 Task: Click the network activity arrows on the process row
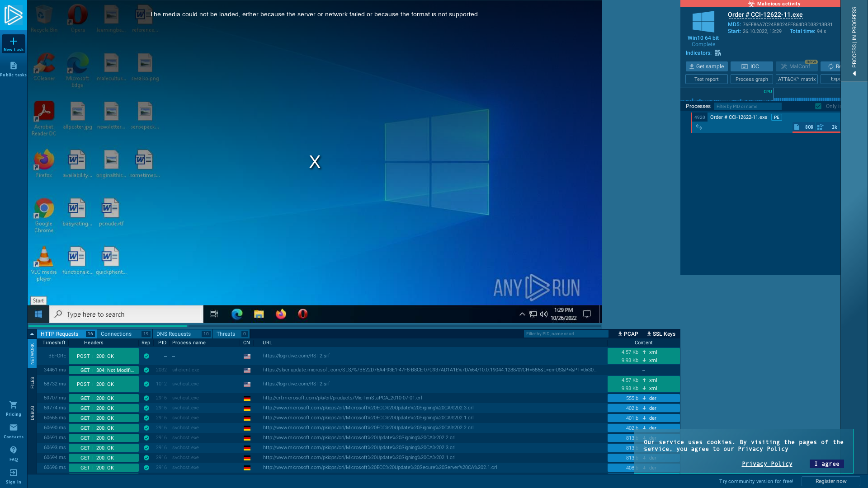(x=699, y=127)
